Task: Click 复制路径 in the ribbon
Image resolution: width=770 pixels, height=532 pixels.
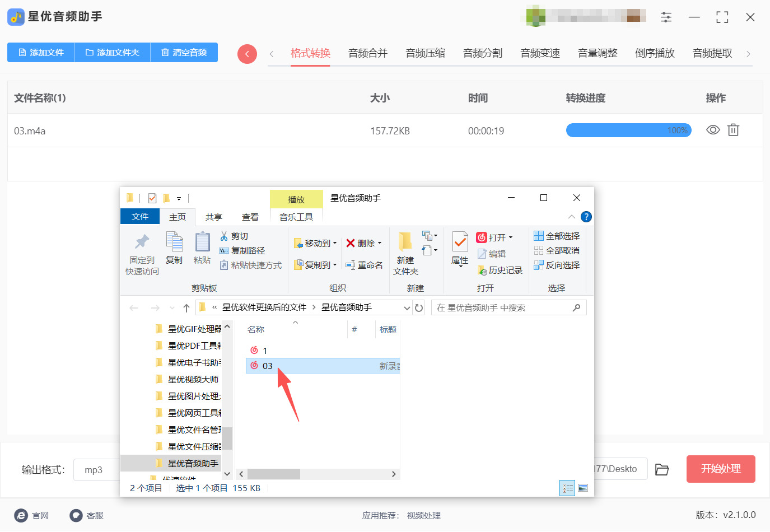Action: tap(242, 250)
